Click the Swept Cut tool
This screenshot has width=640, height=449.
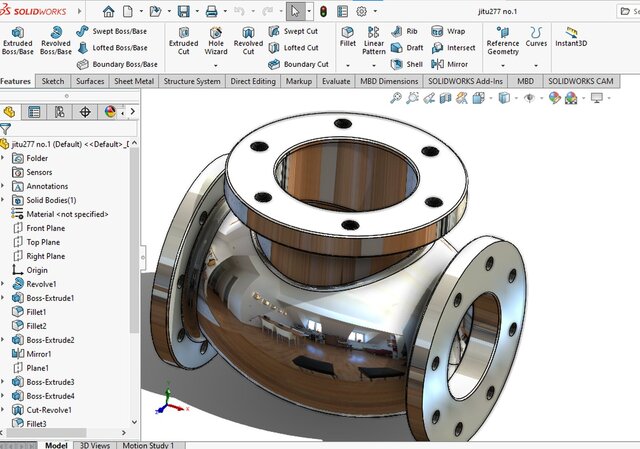(293, 31)
